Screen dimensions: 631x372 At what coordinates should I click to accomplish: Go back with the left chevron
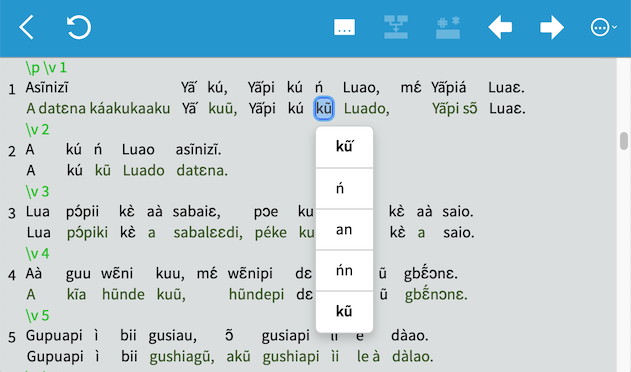pos(27,27)
